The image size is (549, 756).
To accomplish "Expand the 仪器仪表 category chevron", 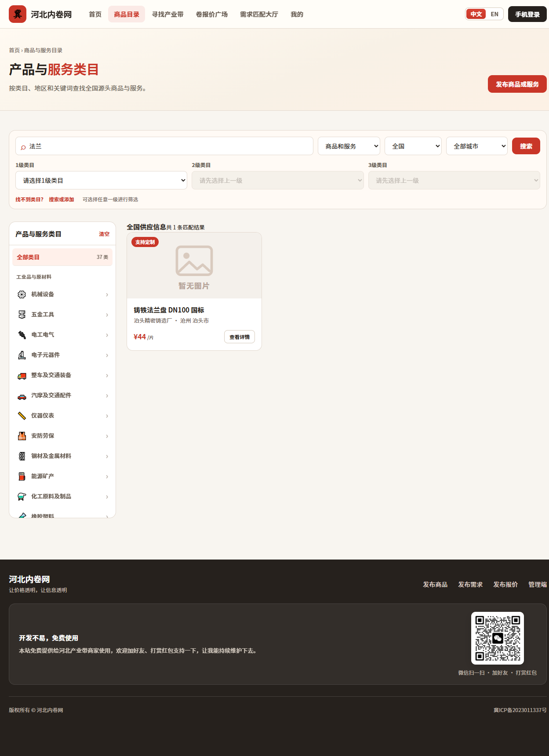I will 107,416.
